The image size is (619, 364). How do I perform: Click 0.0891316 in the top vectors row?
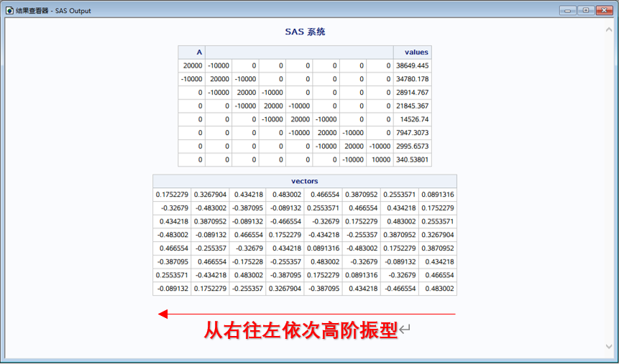[438, 195]
